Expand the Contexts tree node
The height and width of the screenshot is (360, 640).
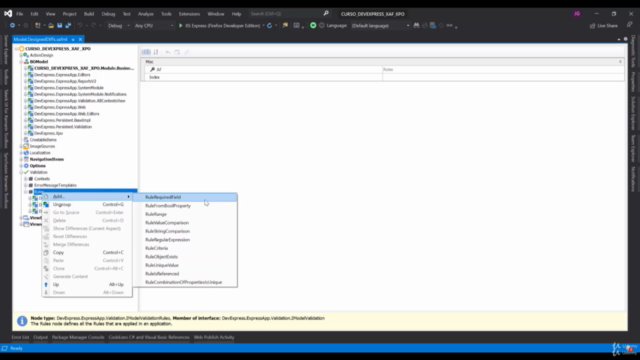25,179
